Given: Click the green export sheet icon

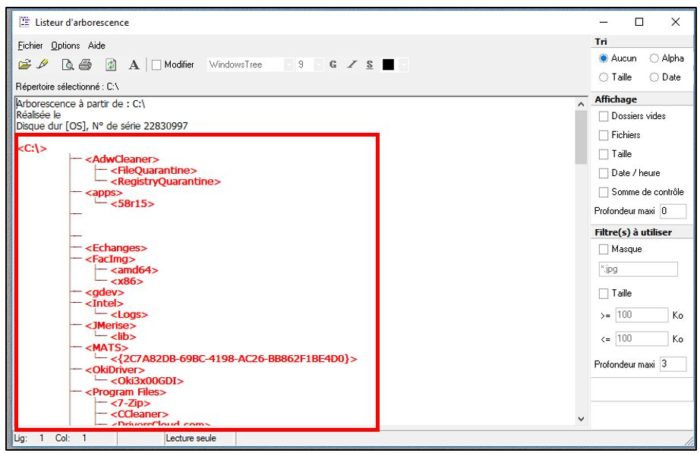Looking at the screenshot, I should (110, 65).
